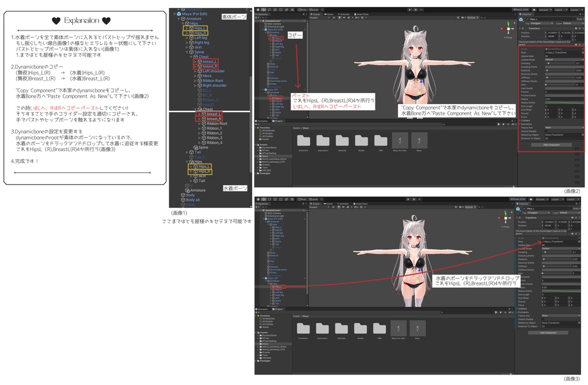The height and width of the screenshot is (385, 588).
Task: Toggle scene audio icon in 画像2 Scene toolbar
Action: pos(344,18)
